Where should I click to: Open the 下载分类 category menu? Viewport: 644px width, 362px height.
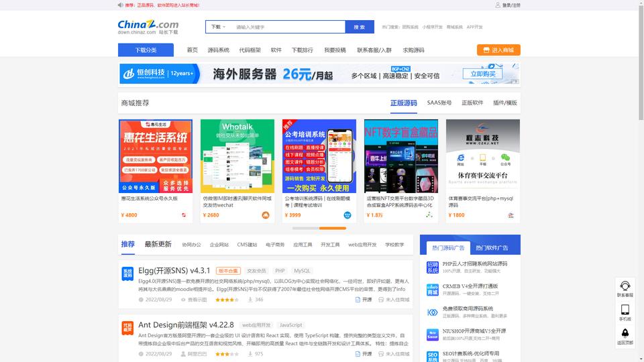pos(146,50)
